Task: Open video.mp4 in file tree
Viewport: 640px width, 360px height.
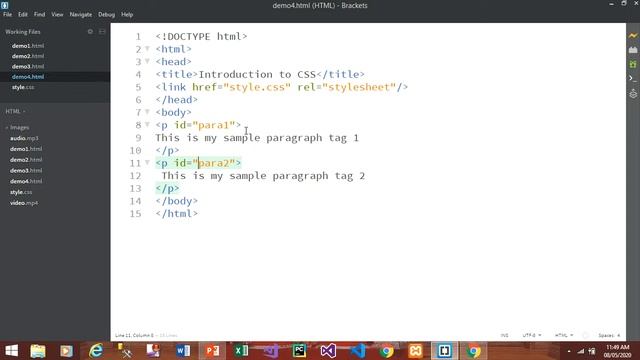Action: tap(24, 203)
